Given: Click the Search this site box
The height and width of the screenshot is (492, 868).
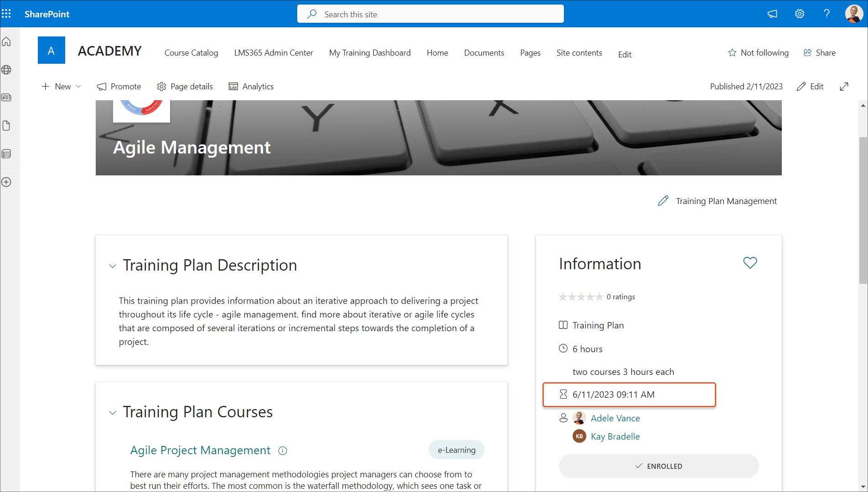Looking at the screenshot, I should click(430, 14).
